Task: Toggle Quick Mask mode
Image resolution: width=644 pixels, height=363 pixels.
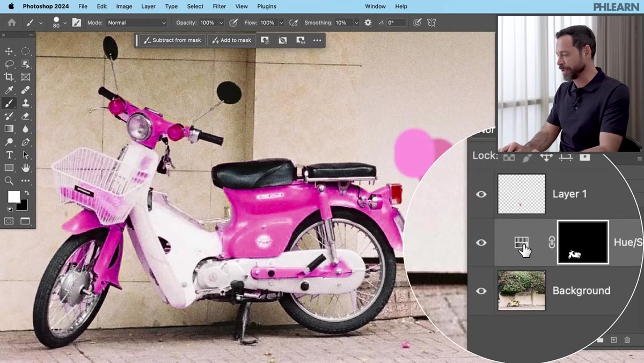Action: coord(9,221)
